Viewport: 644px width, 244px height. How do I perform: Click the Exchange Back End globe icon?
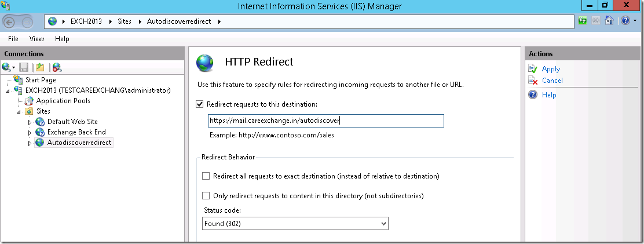[40, 132]
